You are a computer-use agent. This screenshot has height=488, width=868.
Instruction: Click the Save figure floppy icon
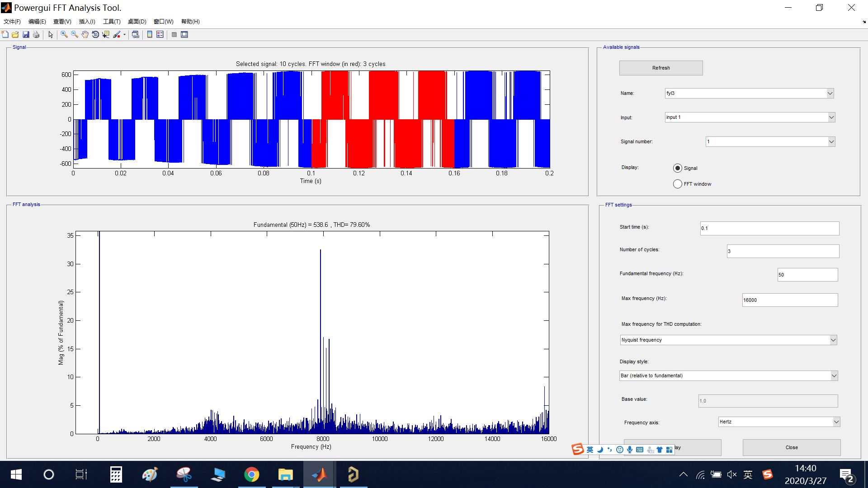click(26, 34)
